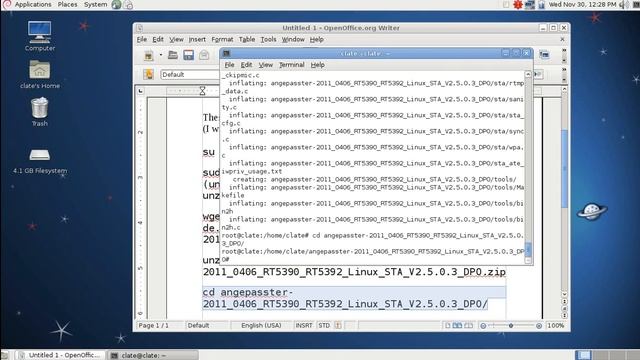Click the Writer document vertical scrollbar
Screen dimensions: 640x360
(x=564, y=168)
